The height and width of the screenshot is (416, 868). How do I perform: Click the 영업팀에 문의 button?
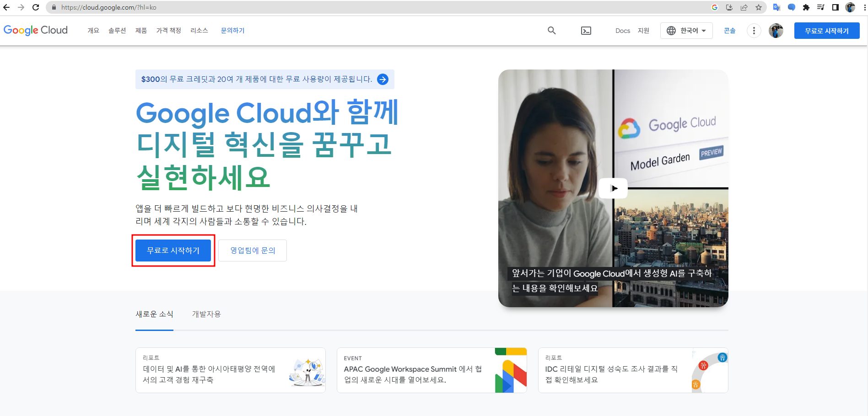click(x=253, y=251)
